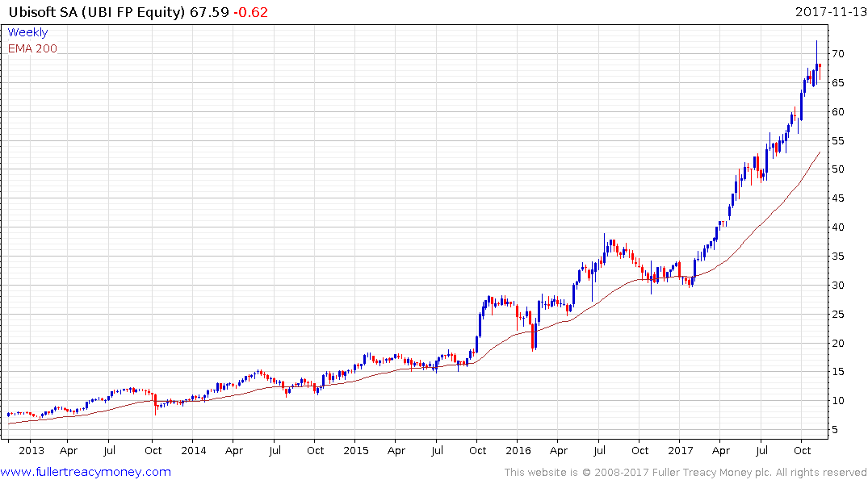Click the 5 price axis label
The image size is (868, 484).
(x=834, y=430)
